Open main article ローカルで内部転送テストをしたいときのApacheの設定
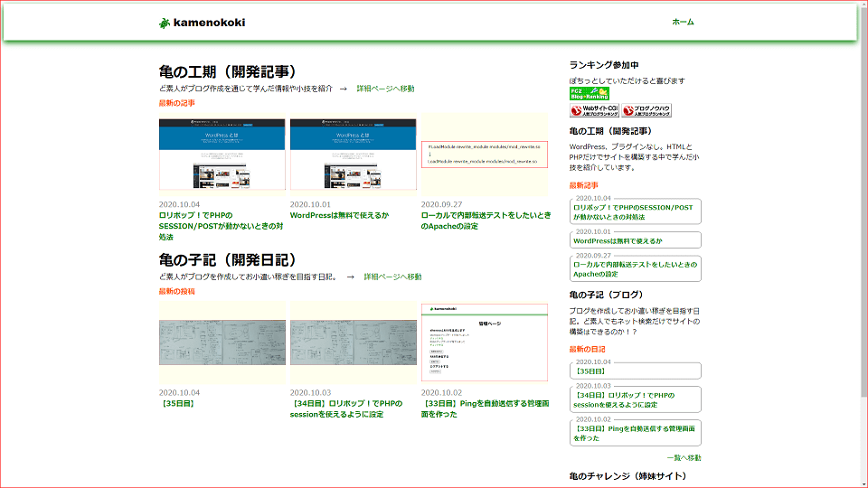868x488 pixels. (x=486, y=221)
